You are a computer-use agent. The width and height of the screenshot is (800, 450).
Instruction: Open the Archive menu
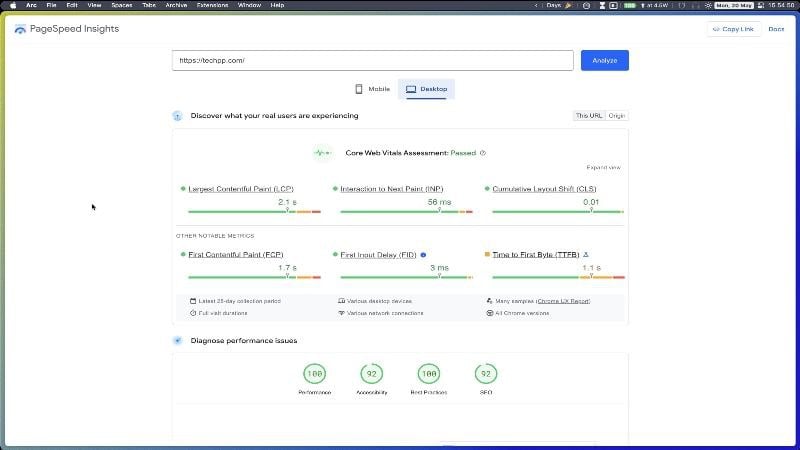(x=176, y=5)
